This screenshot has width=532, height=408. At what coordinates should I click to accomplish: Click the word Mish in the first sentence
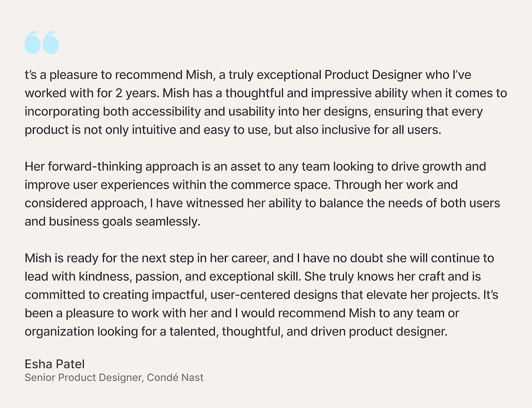coord(200,74)
